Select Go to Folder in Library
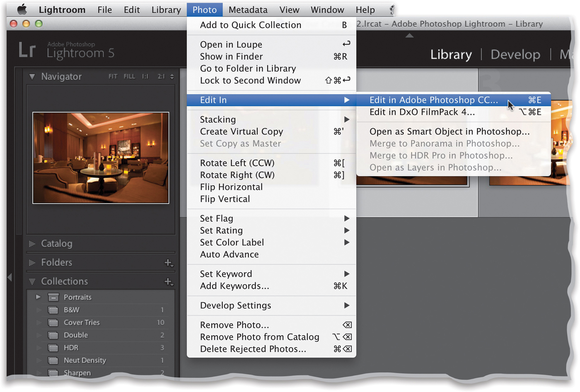Viewport: 580px width, 392px height. 271,68
